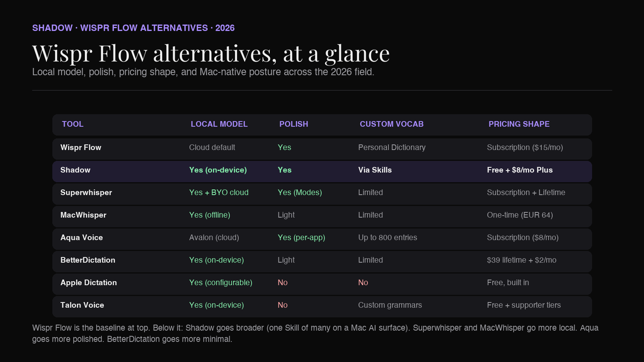Select the MacWhisper tool name

pos(83,215)
